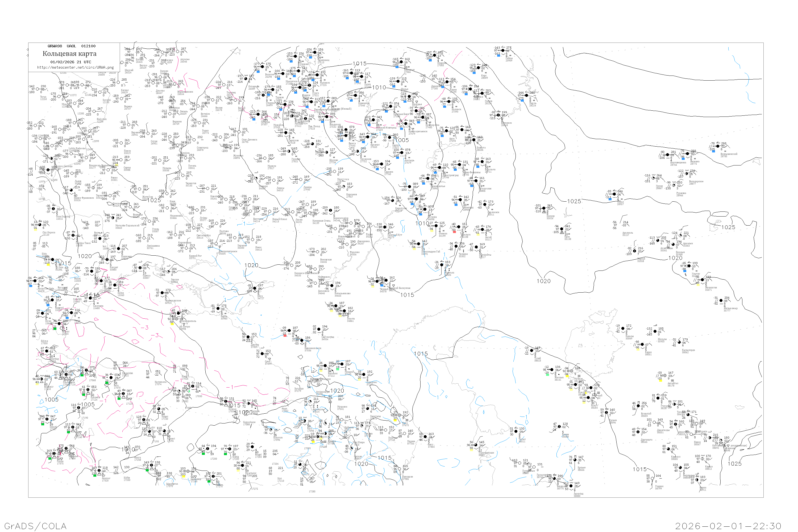Click the Кольцевая карта map title
This screenshot has width=798, height=532.
coord(69,54)
